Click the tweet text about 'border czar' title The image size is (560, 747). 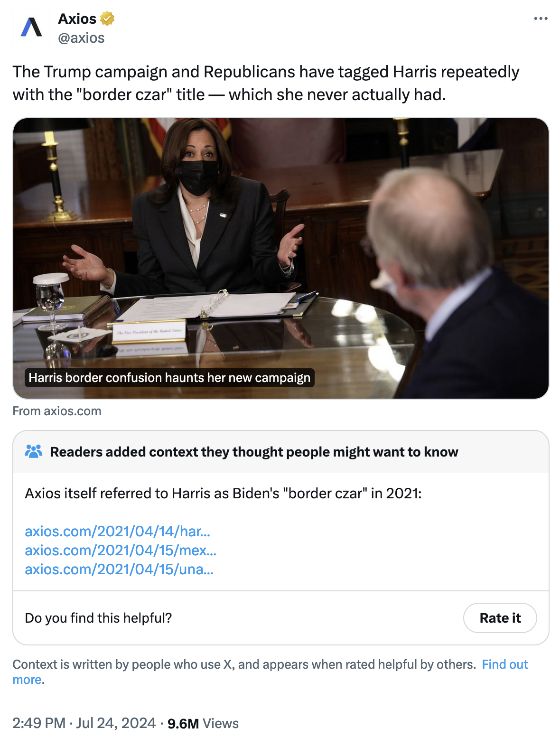pos(266,83)
